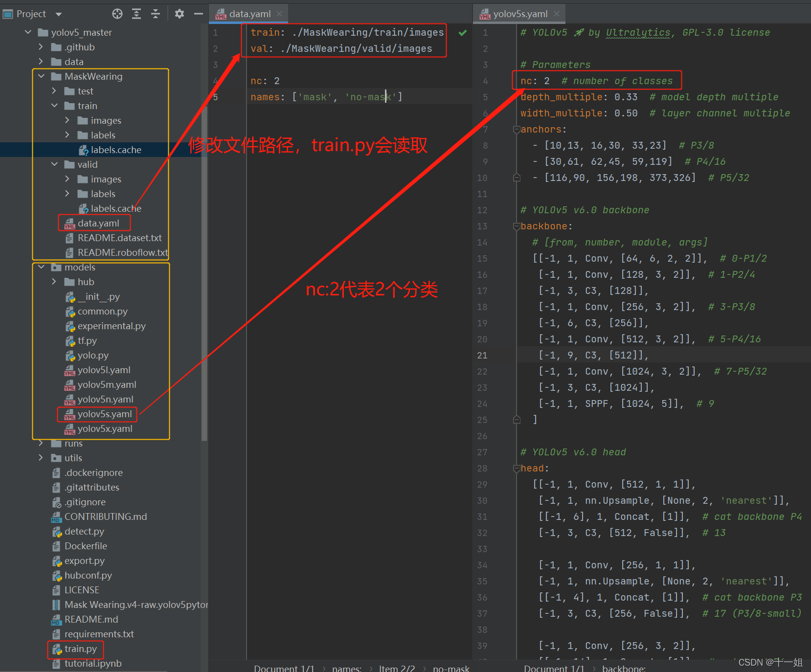This screenshot has width=811, height=672.
Task: Click the detect.py Python file icon
Action: 57,532
